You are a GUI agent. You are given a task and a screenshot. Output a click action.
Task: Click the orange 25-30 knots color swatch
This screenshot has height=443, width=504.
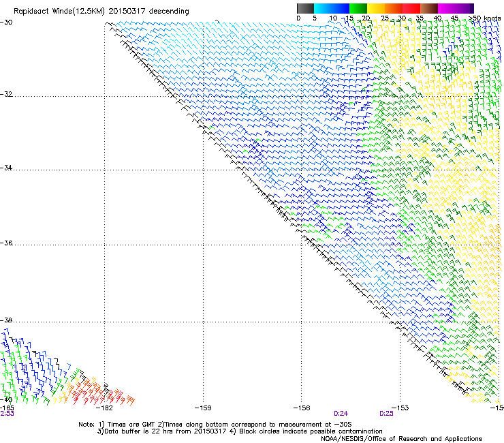(394, 8)
